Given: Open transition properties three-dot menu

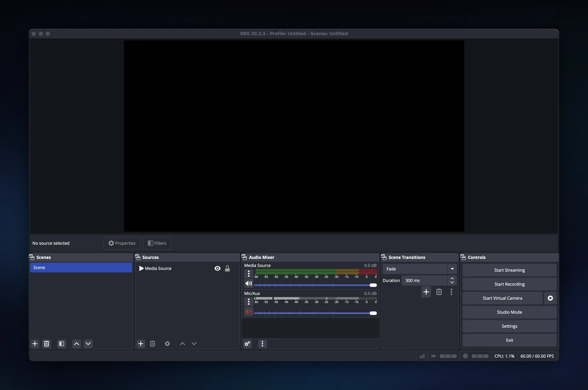Looking at the screenshot, I should click(451, 292).
